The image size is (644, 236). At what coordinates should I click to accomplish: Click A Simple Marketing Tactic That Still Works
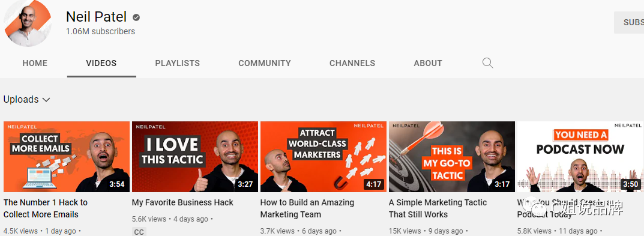[x=438, y=208]
